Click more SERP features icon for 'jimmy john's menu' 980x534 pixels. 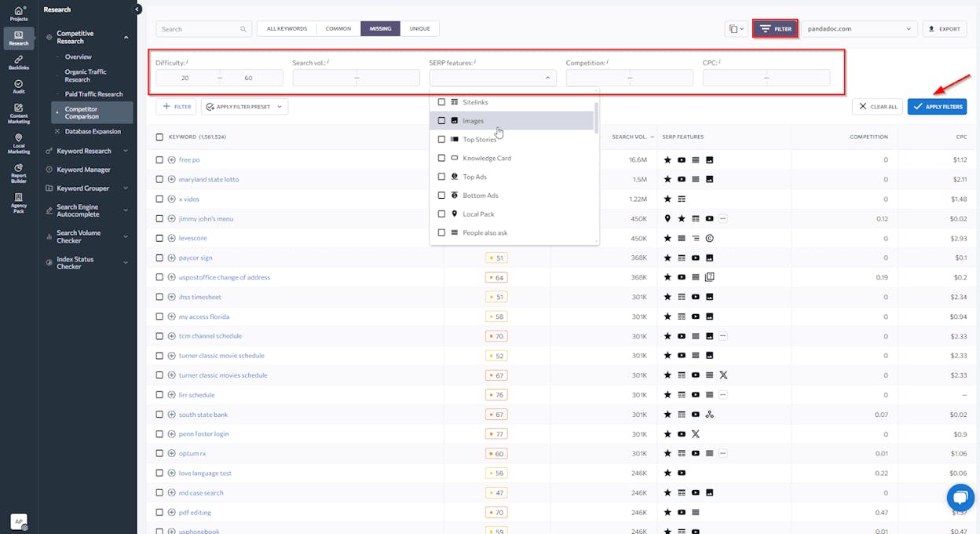(723, 218)
